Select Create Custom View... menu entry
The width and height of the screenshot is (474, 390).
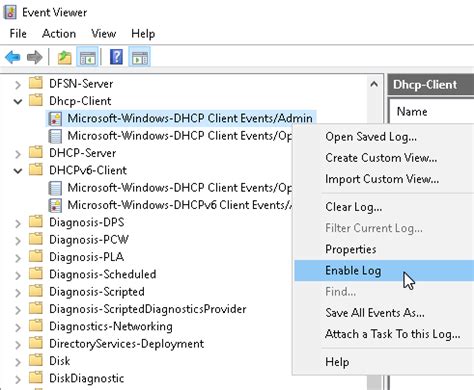[384, 158]
